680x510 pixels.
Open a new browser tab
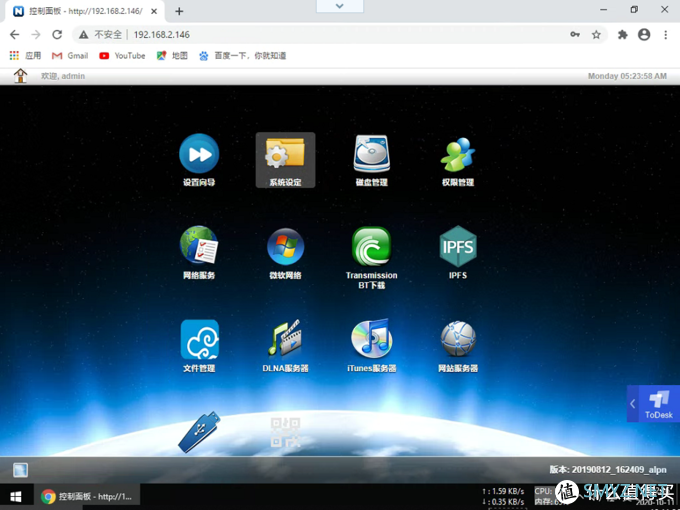pos(179,11)
